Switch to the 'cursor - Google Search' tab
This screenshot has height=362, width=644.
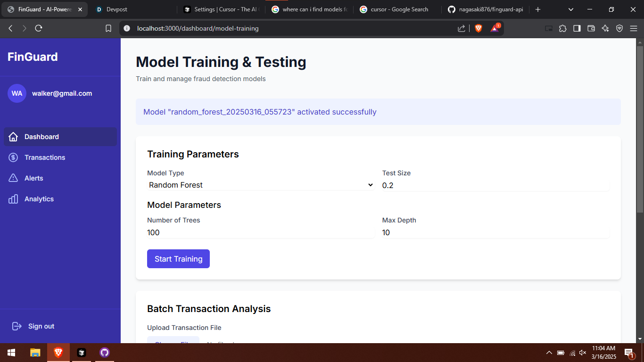[x=397, y=9]
